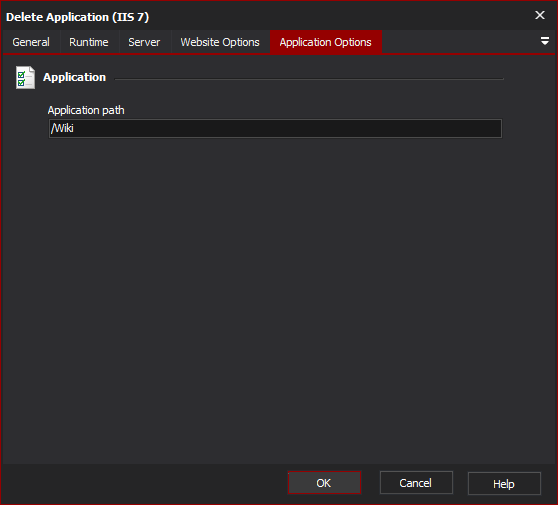Image resolution: width=558 pixels, height=505 pixels.
Task: Click the Application section heading
Action: coord(74,77)
